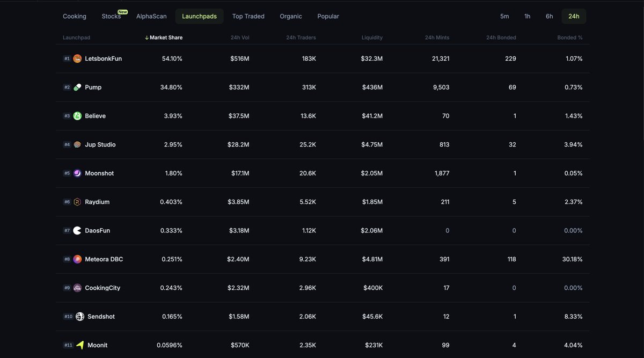Viewport: 644px width, 358px height.
Task: Click the 1,877 mints value
Action: [x=441, y=173]
